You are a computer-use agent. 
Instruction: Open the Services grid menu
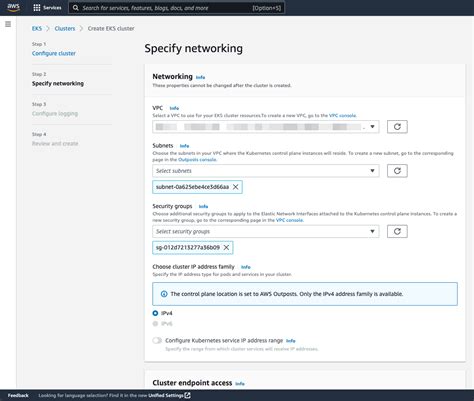point(47,8)
